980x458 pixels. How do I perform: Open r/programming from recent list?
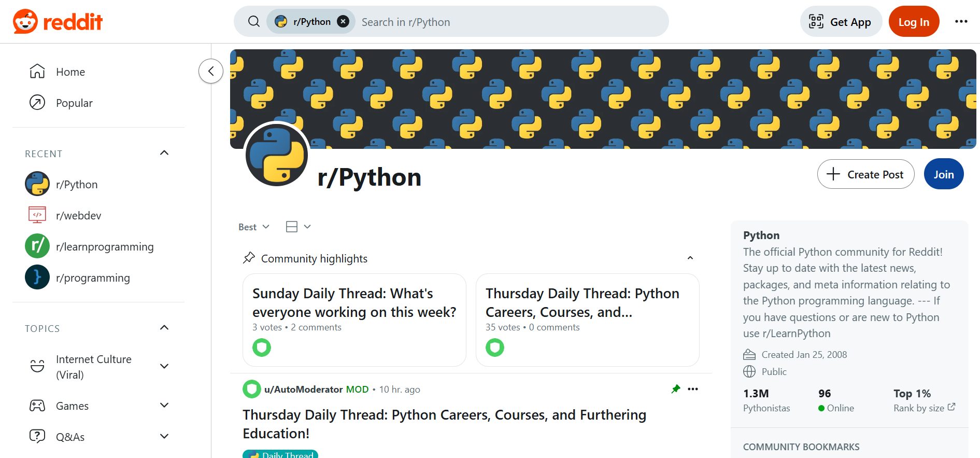(98, 277)
